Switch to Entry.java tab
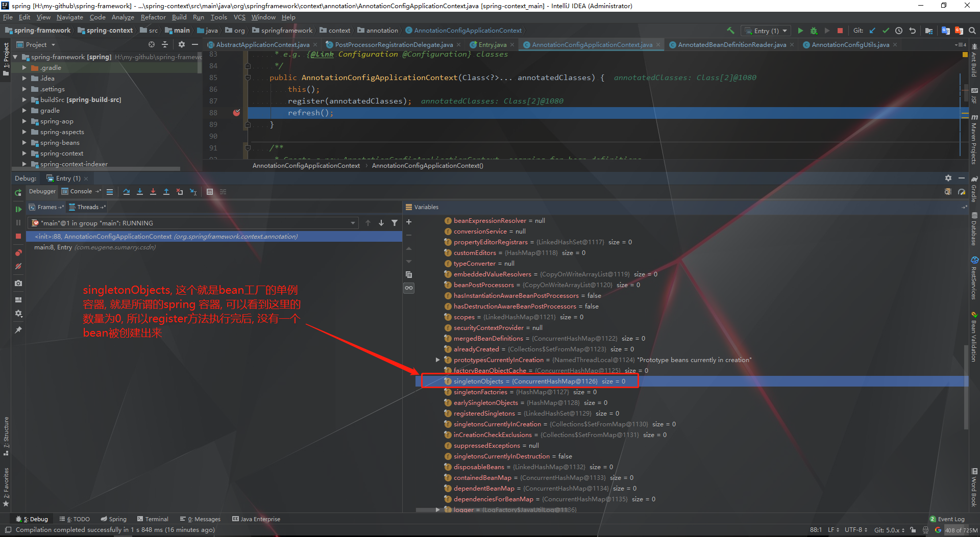The image size is (980, 537). point(492,45)
